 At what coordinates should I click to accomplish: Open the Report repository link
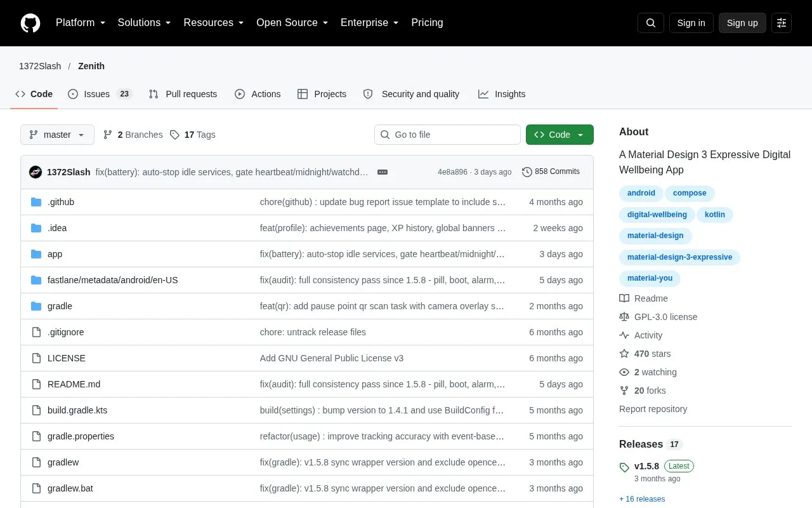pyautogui.click(x=653, y=409)
